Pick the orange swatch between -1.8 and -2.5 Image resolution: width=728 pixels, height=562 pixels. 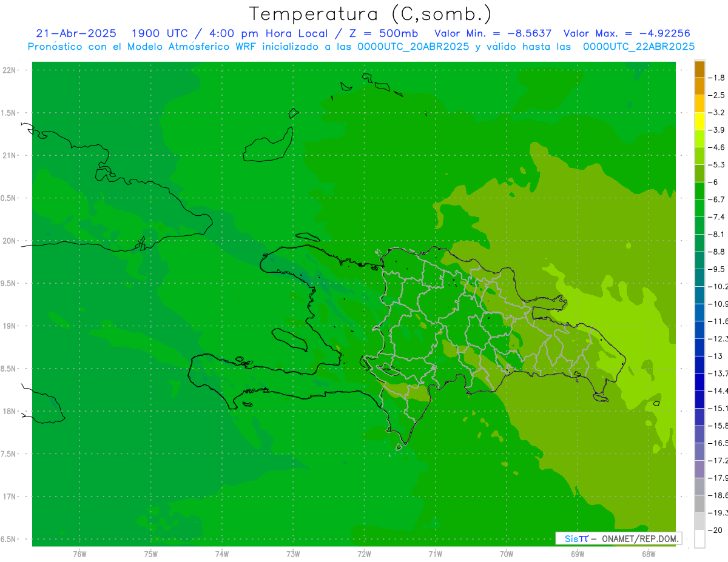pyautogui.click(x=699, y=87)
